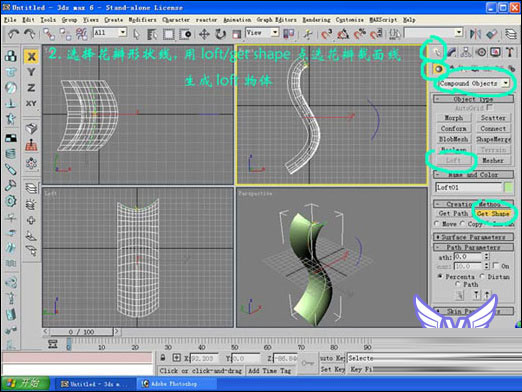Collapse the Name and Color rollout
This screenshot has height=392, width=522.
point(473,174)
